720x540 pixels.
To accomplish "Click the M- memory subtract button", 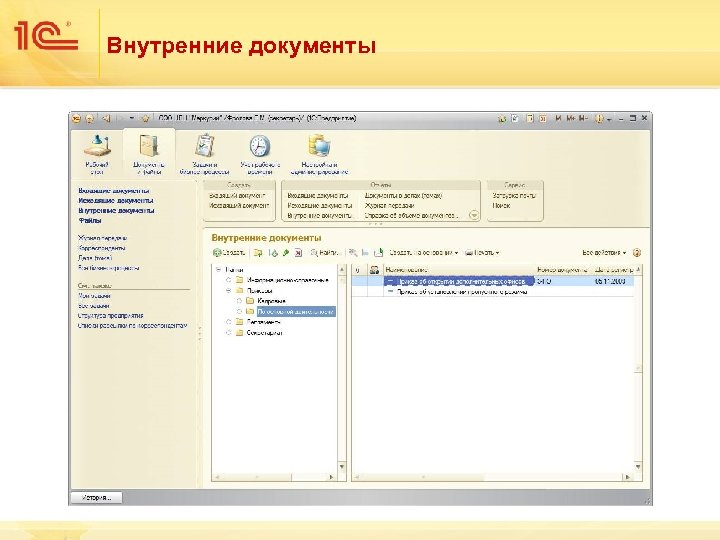I will click(583, 118).
